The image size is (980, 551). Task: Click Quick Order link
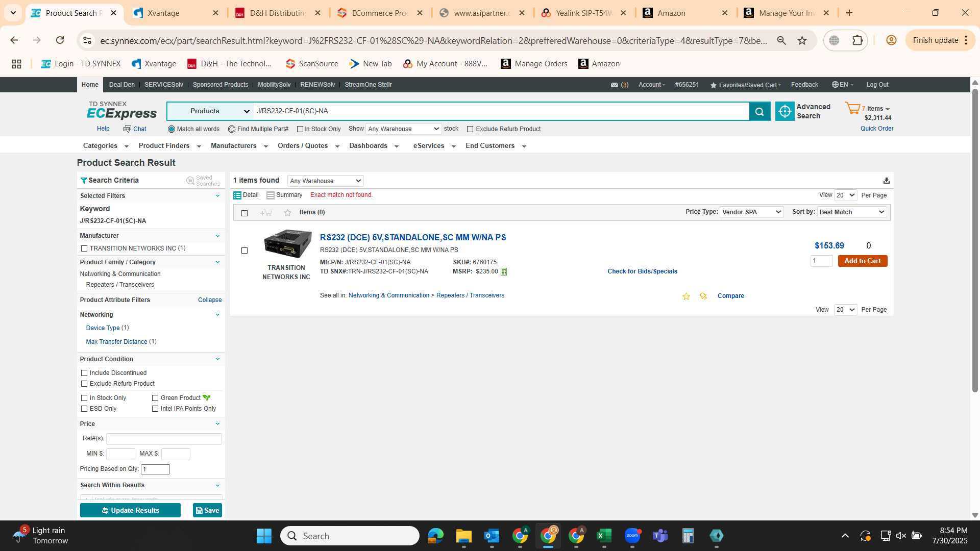pos(877,129)
